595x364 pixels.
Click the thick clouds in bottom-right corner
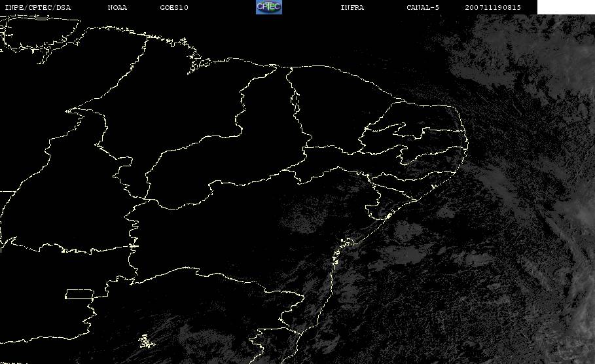tap(569, 327)
